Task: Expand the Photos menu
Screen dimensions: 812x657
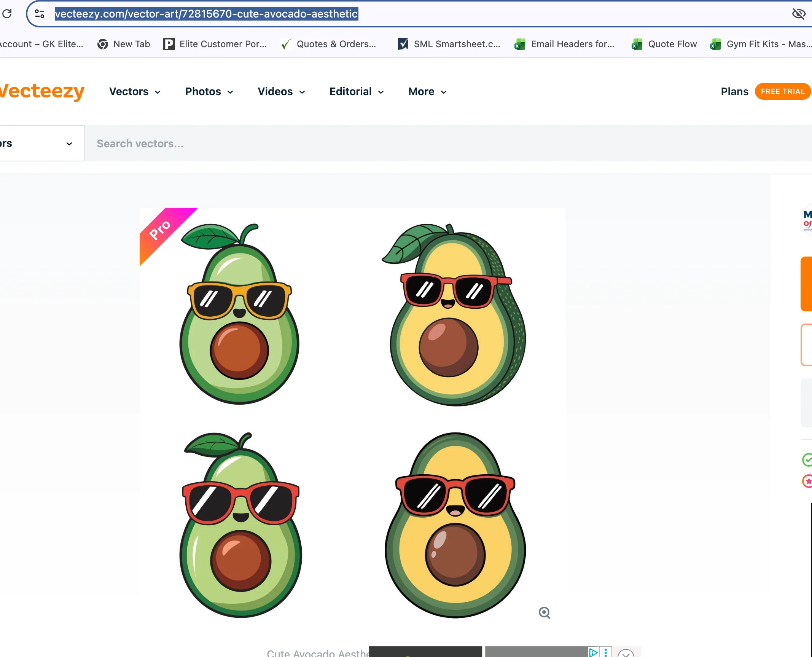Action: 209,92
